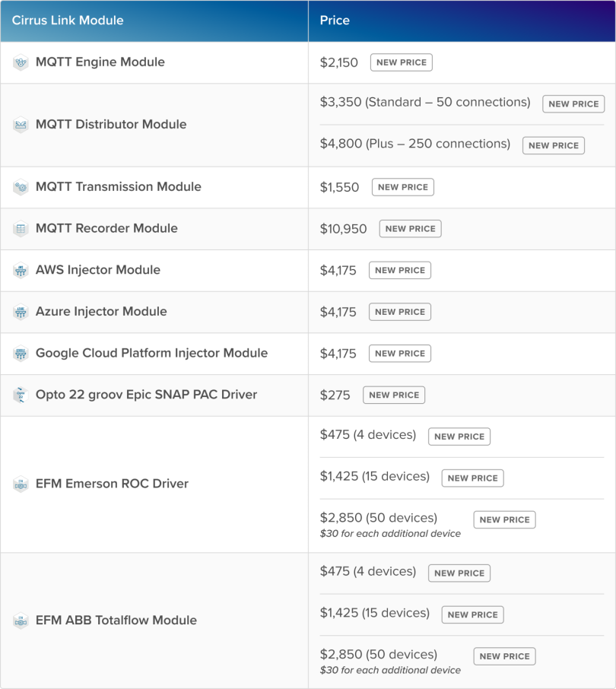Click "Opto 22 groov Epic SNAP PAC Driver"

point(146,395)
